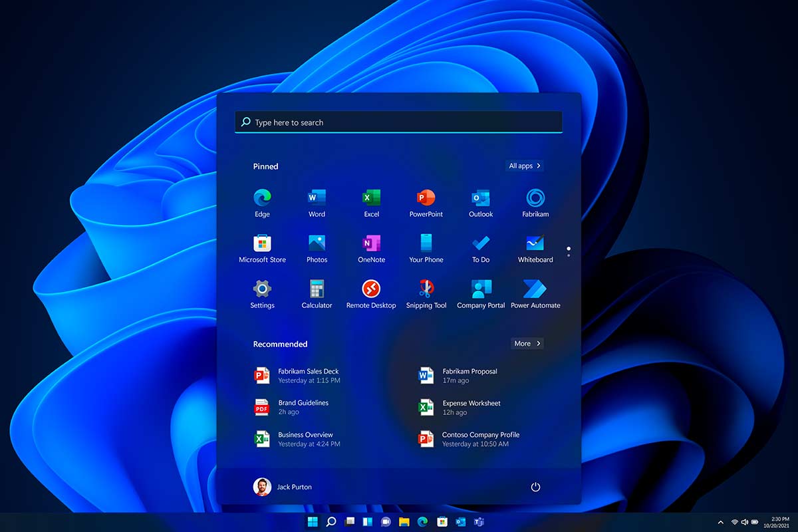
Task: Expand hidden system tray icons
Action: [720, 522]
